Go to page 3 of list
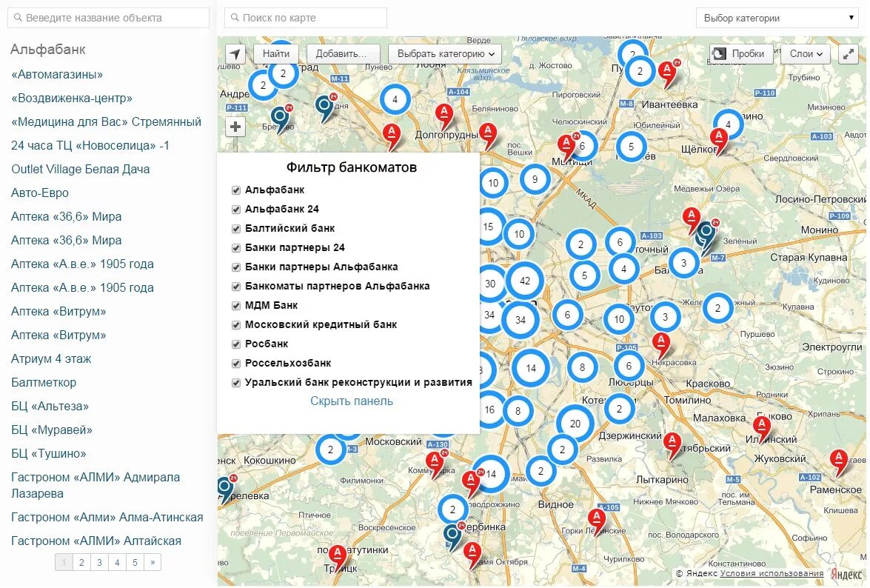Image resolution: width=870 pixels, height=588 pixels. (99, 563)
